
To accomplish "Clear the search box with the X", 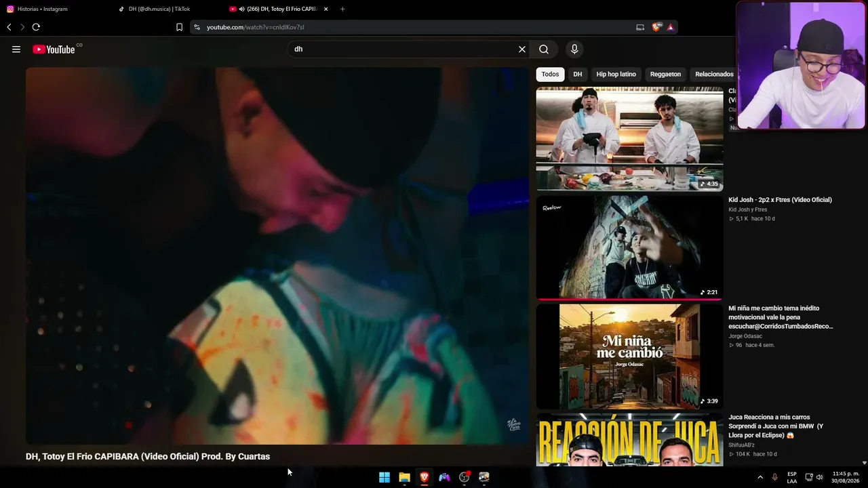I will (522, 49).
